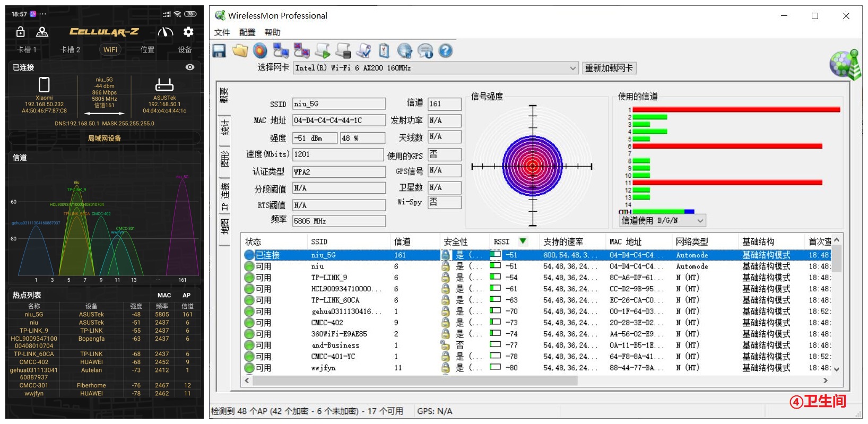Switch to 卡槽 2 tab in Cellular-Z
This screenshot has height=424, width=868.
[x=70, y=49]
